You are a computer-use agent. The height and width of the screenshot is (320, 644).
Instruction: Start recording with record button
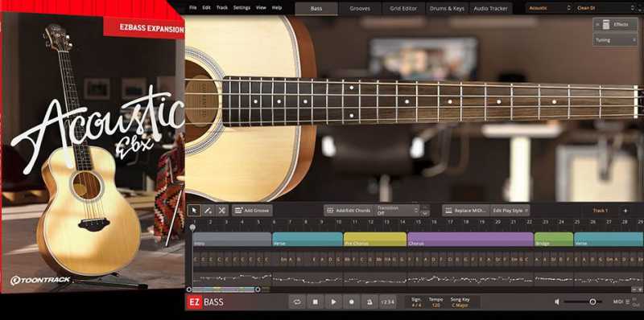351,302
